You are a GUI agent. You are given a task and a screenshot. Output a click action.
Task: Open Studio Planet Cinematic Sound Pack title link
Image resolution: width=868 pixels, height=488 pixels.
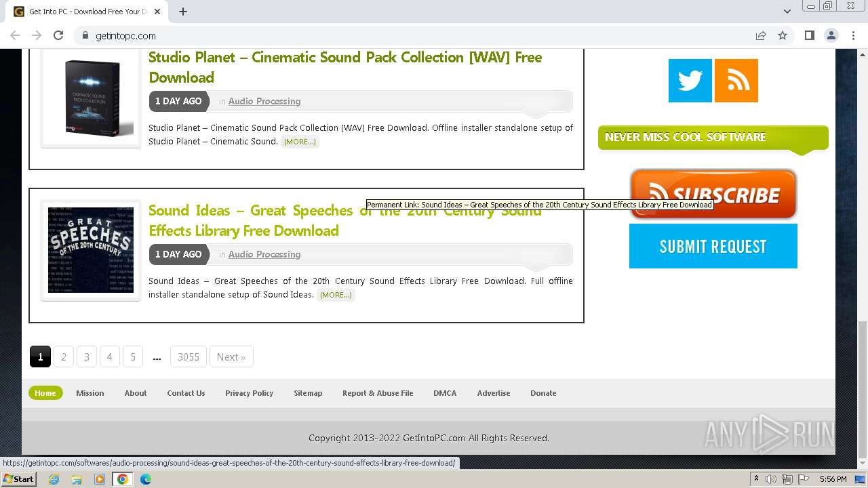click(345, 67)
